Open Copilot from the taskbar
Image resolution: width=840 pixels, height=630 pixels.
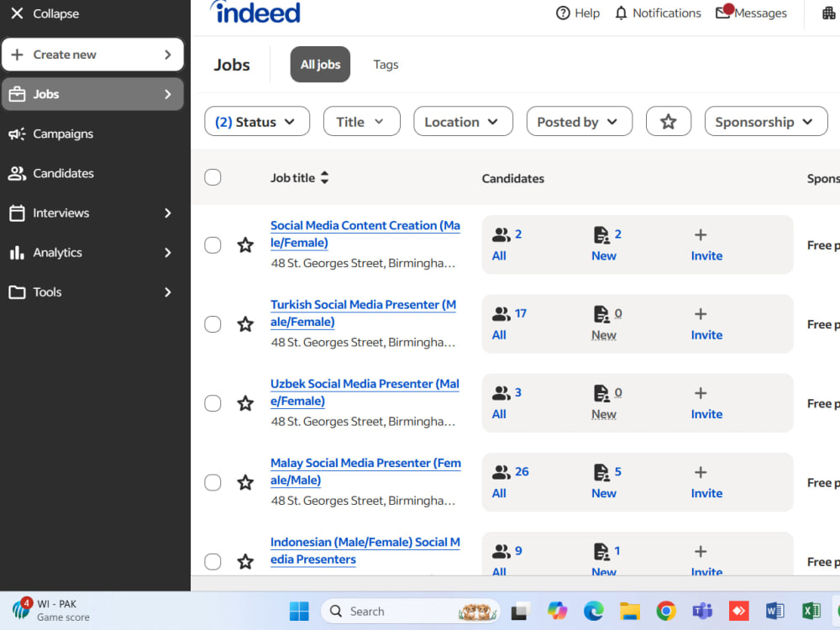click(557, 612)
